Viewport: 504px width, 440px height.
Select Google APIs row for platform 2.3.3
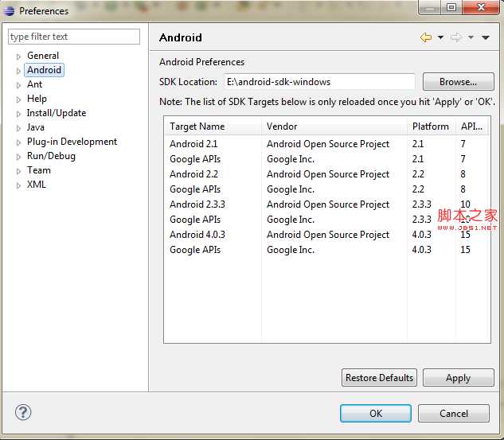[x=327, y=220]
